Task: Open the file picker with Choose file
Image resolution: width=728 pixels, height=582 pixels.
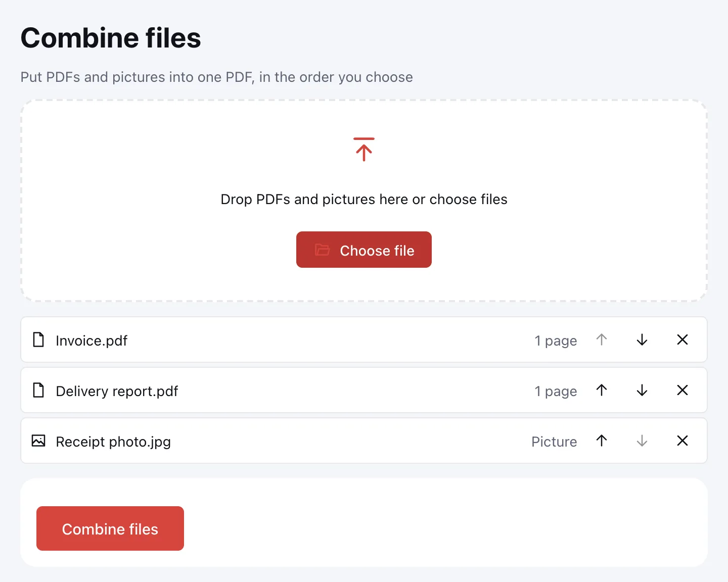Action: 364,250
